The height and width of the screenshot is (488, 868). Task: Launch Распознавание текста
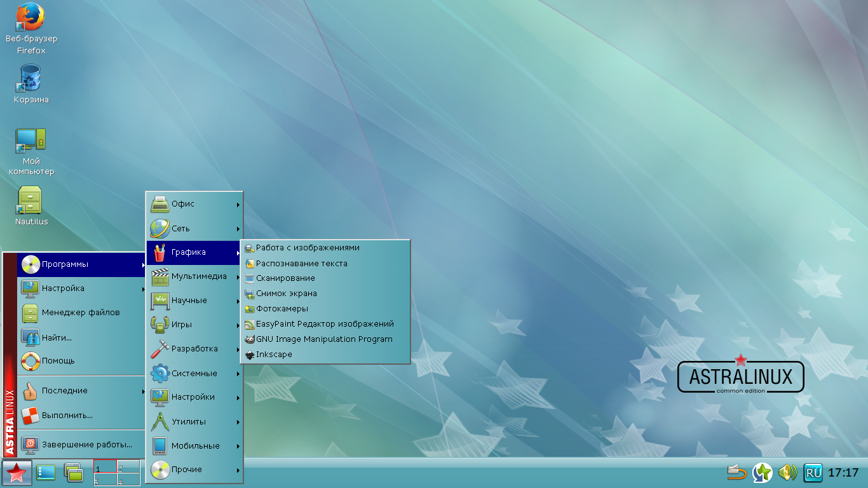click(x=325, y=263)
